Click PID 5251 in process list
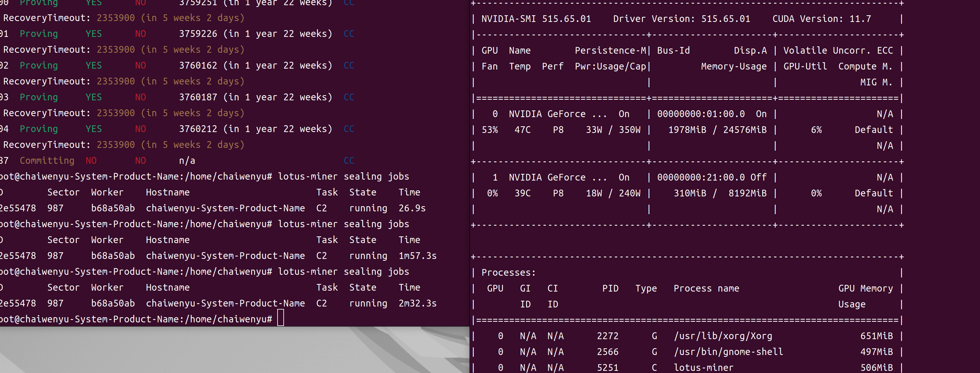This screenshot has height=373, width=980. pyautogui.click(x=608, y=367)
